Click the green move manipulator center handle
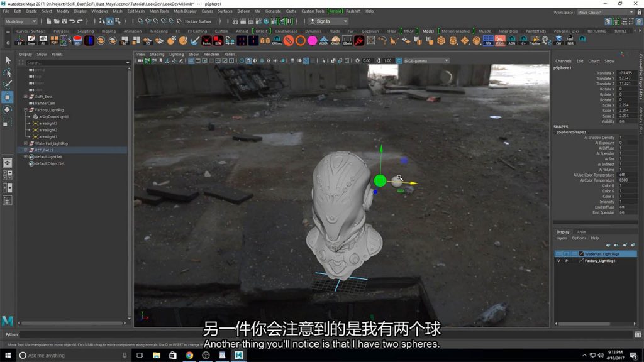The height and width of the screenshot is (362, 644). tap(380, 180)
